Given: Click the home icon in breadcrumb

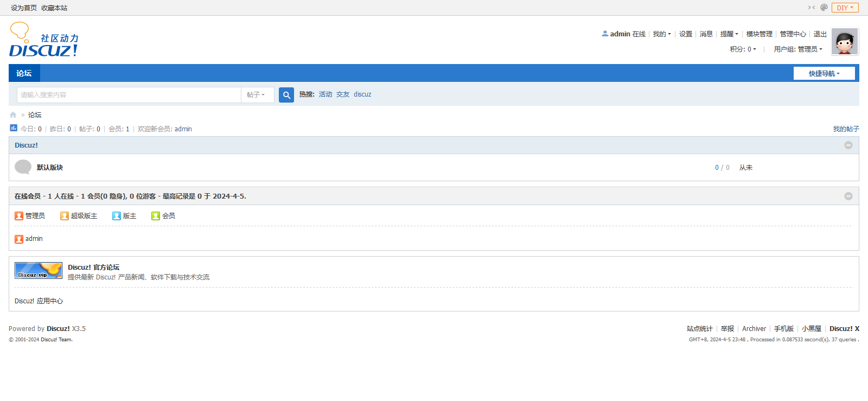Looking at the screenshot, I should (x=13, y=115).
